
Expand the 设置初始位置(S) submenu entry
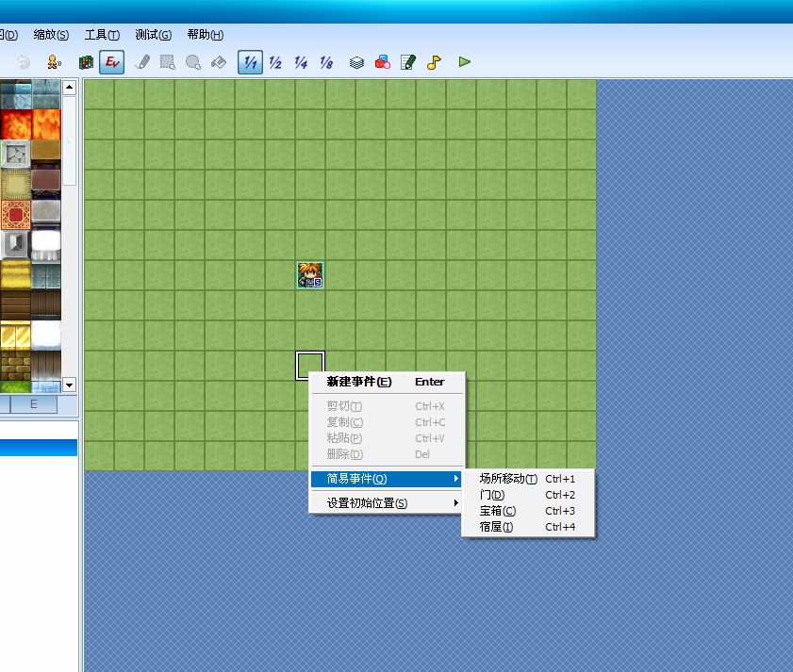[x=387, y=503]
